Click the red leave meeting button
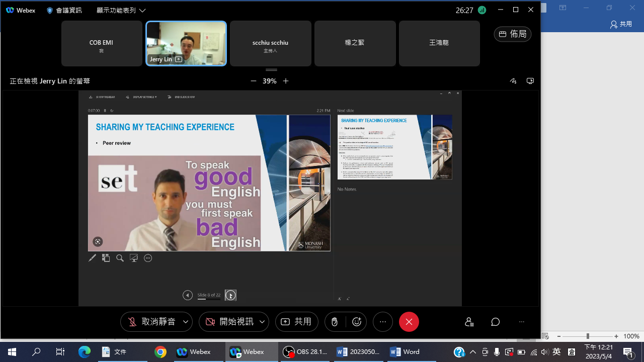Screen dimensions: 644x362 [409, 322]
